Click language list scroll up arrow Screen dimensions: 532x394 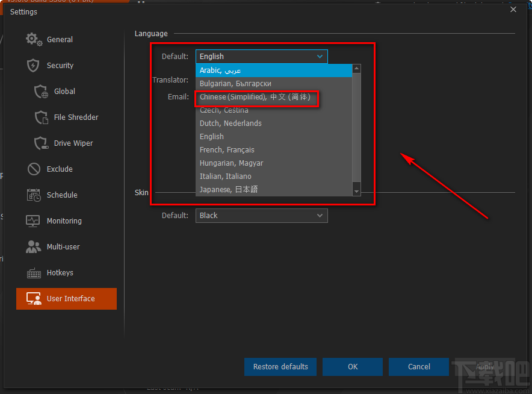click(356, 69)
